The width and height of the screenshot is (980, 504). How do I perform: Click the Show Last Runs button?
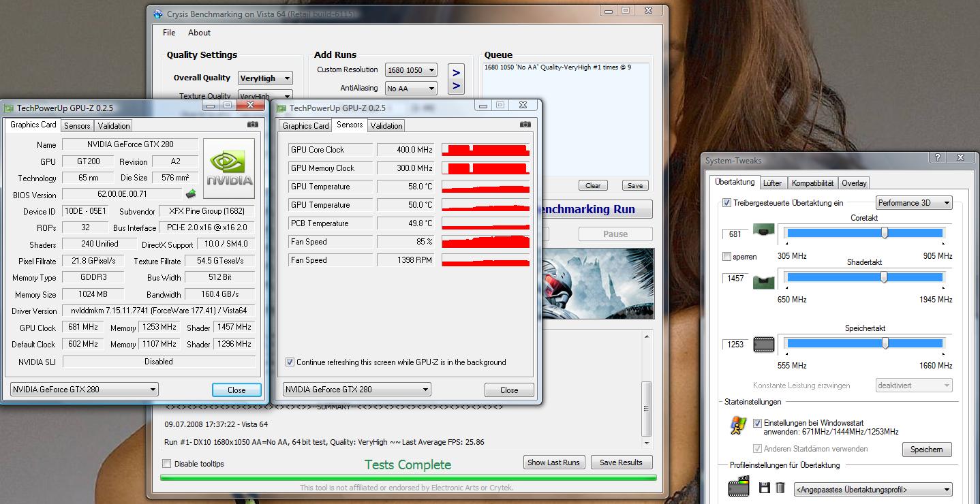tap(553, 462)
